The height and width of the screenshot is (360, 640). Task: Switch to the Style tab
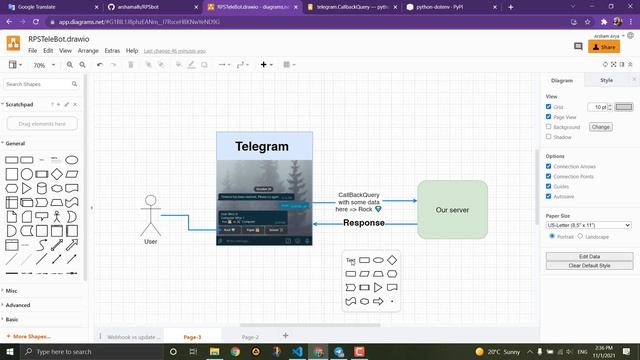[606, 80]
